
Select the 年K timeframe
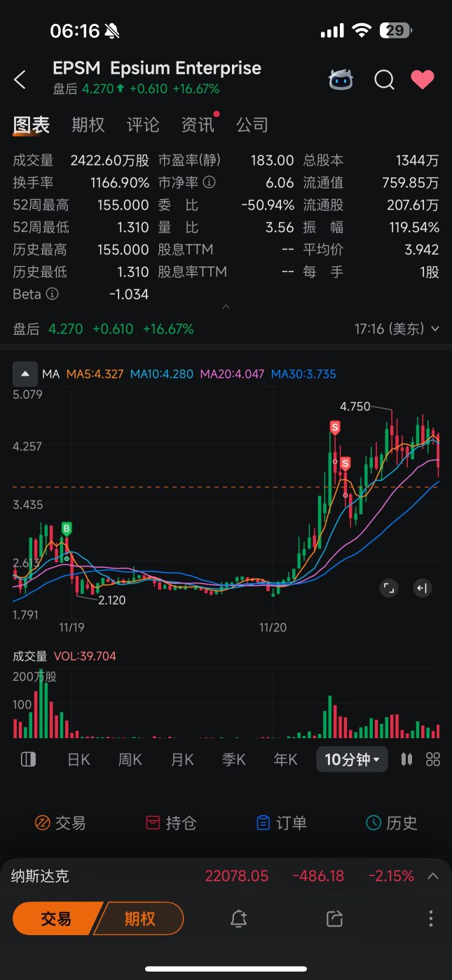coord(286,760)
